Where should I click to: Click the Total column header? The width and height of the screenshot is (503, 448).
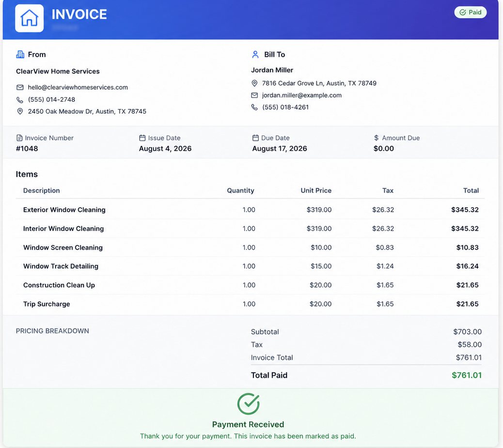coord(471,190)
